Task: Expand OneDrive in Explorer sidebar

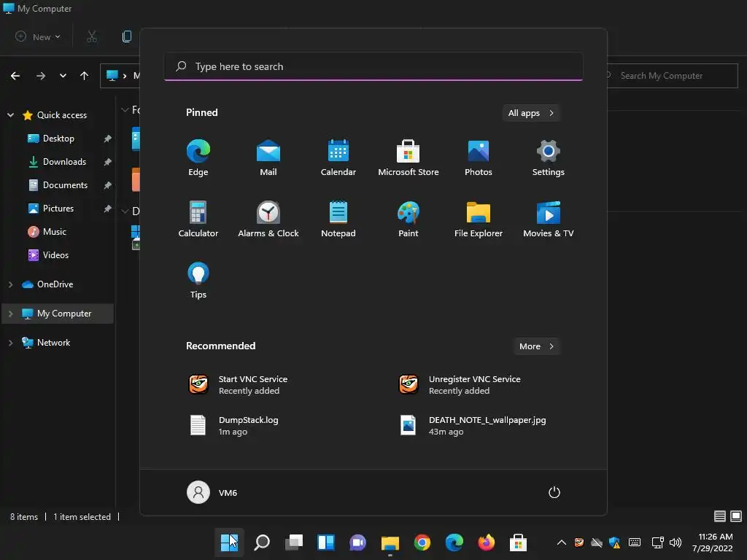Action: [x=10, y=284]
